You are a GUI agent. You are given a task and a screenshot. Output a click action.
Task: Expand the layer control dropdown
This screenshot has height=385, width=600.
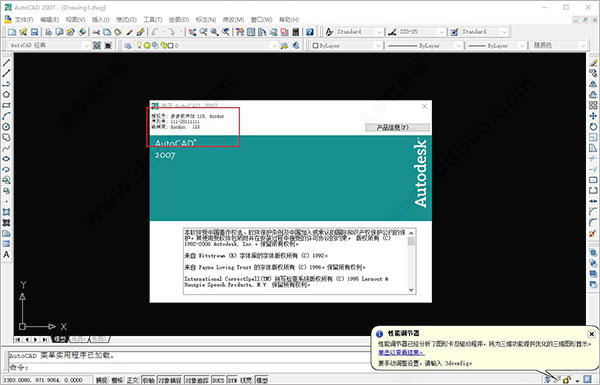coord(274,46)
